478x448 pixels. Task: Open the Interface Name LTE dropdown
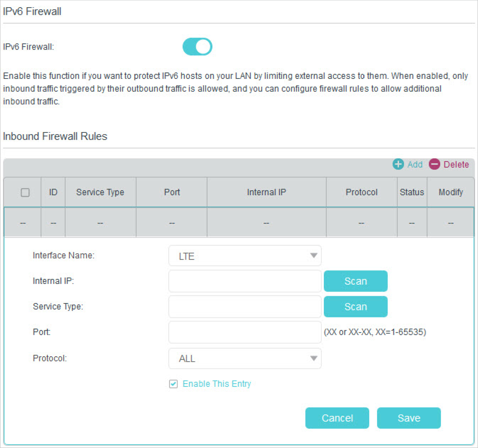245,256
